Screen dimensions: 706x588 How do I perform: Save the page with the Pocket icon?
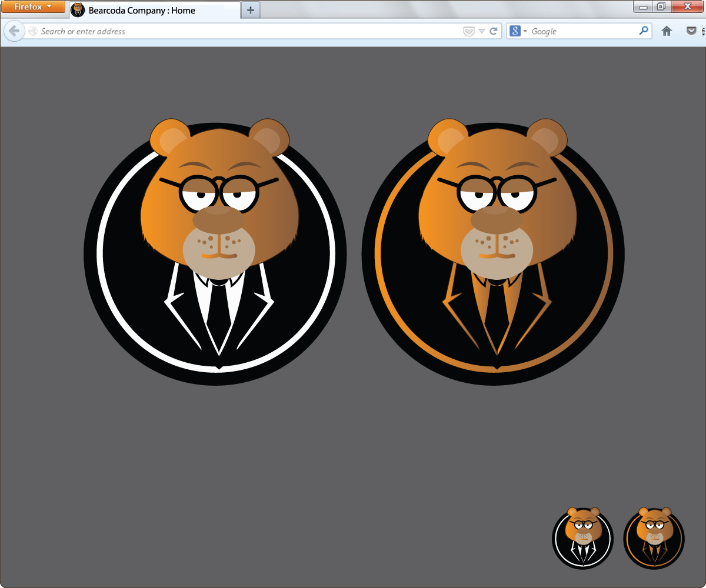[x=692, y=31]
